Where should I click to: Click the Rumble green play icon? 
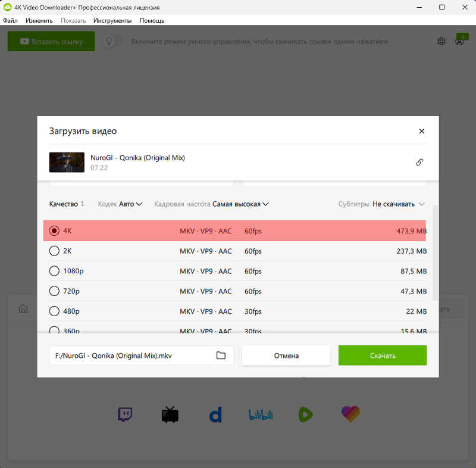(x=306, y=414)
